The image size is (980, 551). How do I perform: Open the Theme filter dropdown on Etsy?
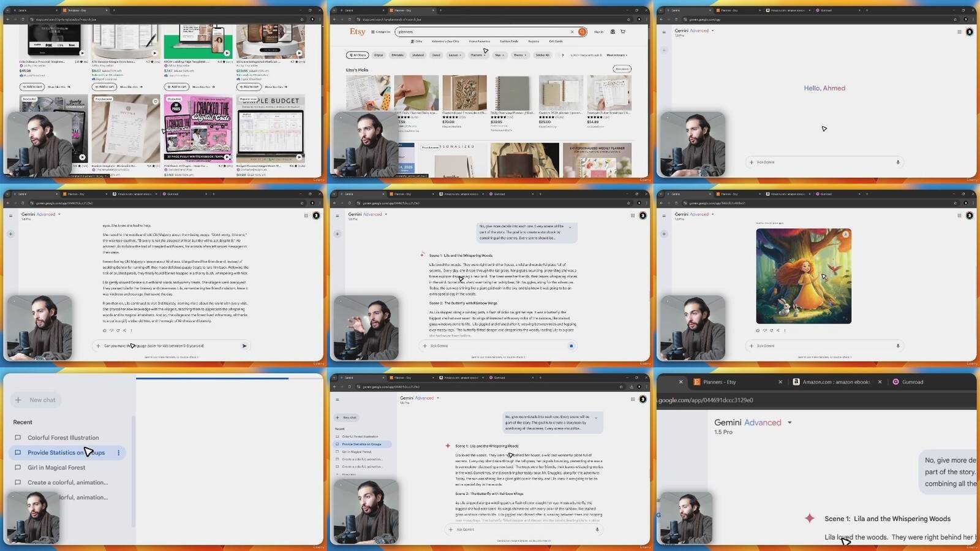(519, 55)
